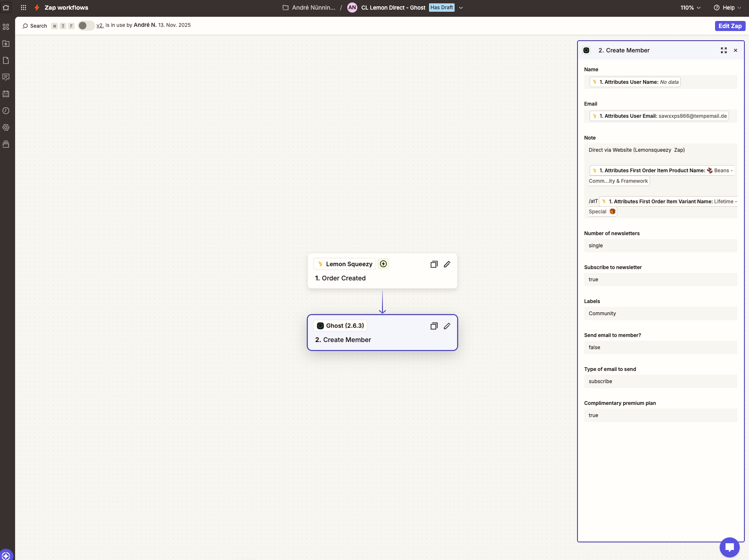
Task: Open the comments icon in left sidebar
Action: pos(6,77)
